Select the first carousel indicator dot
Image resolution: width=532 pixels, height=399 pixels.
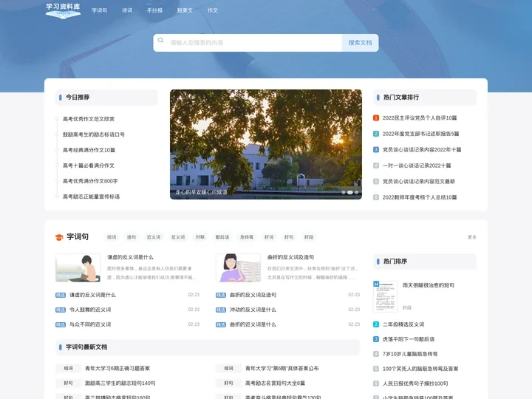344,192
